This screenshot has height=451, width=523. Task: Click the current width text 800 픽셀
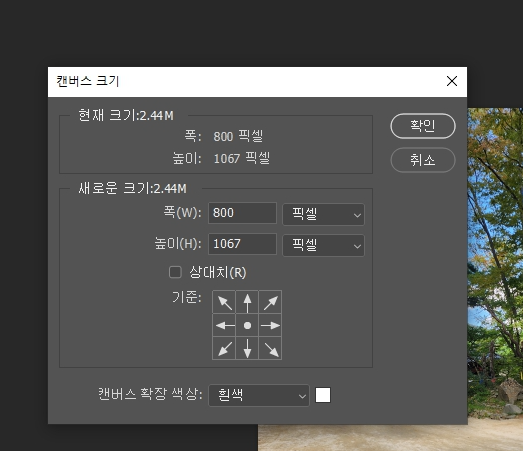coord(238,136)
